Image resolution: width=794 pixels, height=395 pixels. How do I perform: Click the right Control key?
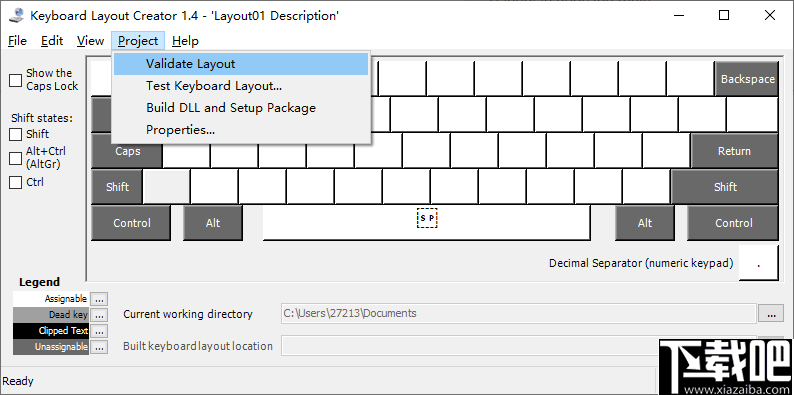click(x=733, y=223)
